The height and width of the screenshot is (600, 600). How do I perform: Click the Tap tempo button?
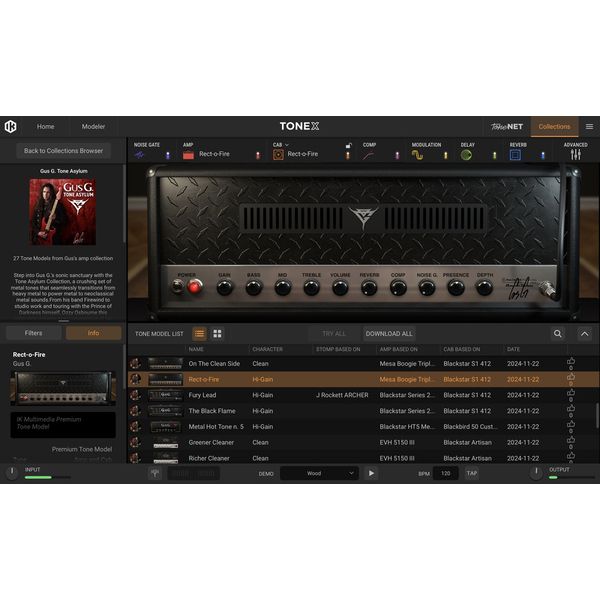[471, 473]
